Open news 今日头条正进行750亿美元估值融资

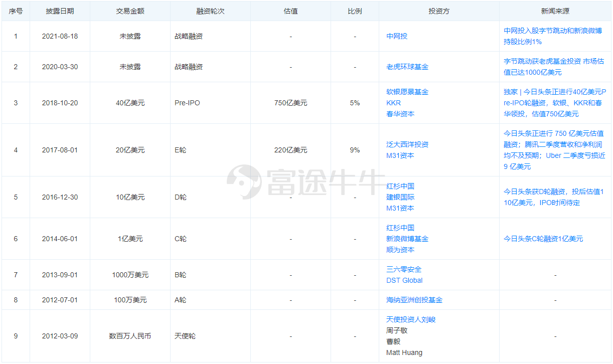[554, 150]
